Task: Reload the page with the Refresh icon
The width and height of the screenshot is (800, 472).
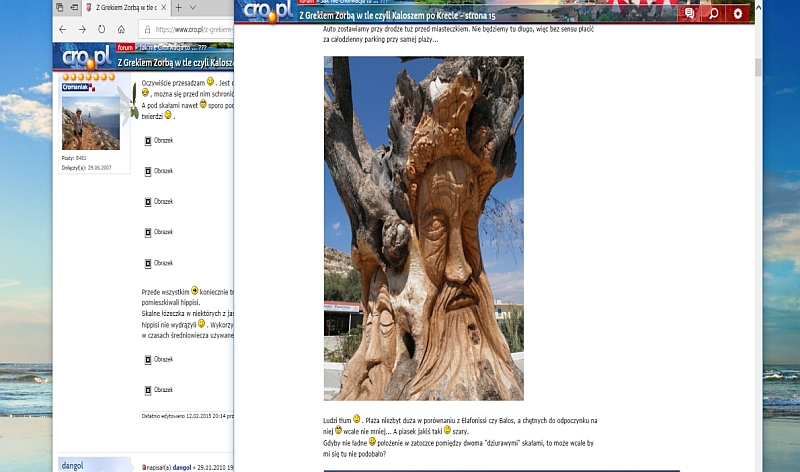Action: pyautogui.click(x=101, y=29)
